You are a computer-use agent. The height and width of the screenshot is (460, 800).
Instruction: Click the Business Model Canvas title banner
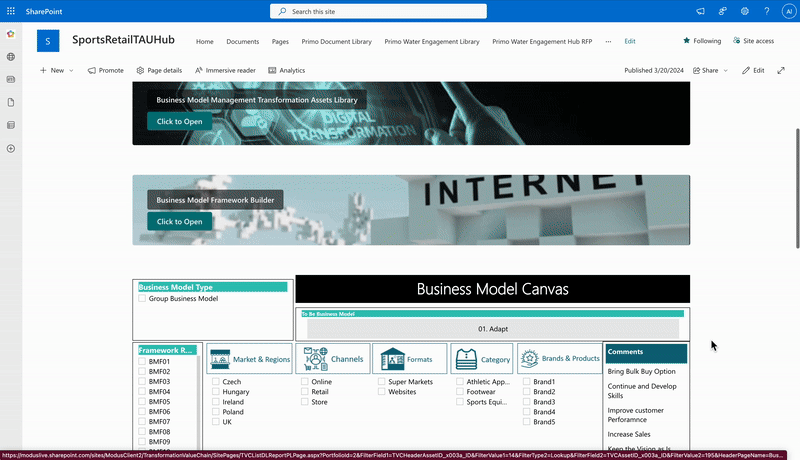click(x=492, y=289)
